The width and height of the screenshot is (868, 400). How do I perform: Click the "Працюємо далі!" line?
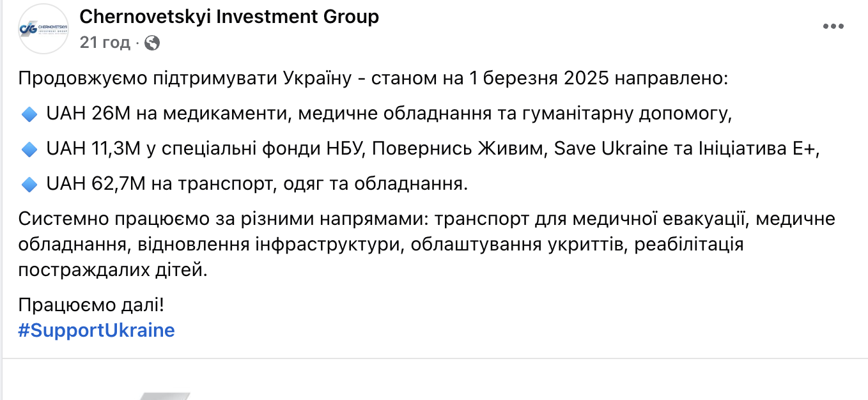point(91,304)
